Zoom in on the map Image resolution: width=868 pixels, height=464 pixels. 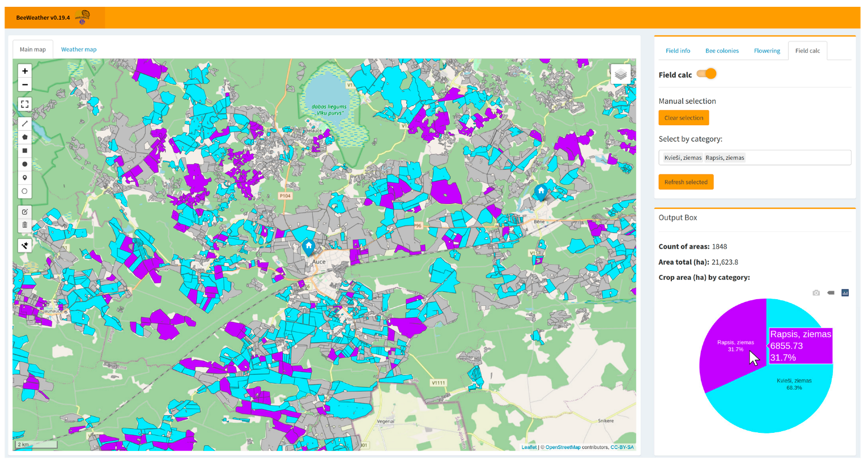[x=25, y=71]
